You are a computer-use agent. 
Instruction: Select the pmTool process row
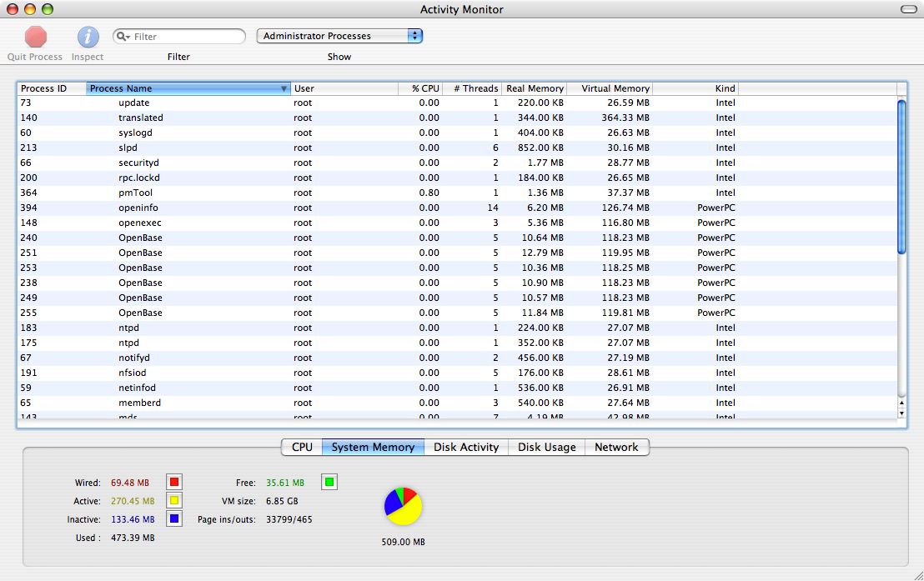coord(457,193)
